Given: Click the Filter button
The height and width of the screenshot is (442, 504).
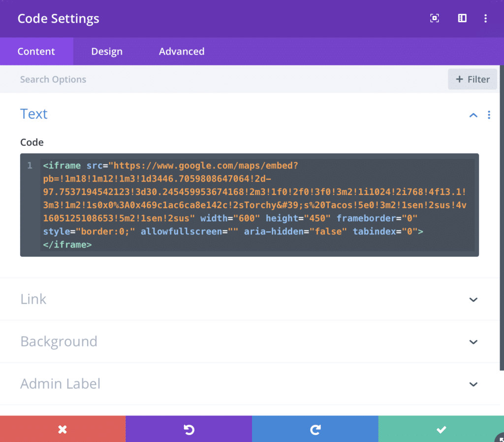Looking at the screenshot, I should point(472,79).
